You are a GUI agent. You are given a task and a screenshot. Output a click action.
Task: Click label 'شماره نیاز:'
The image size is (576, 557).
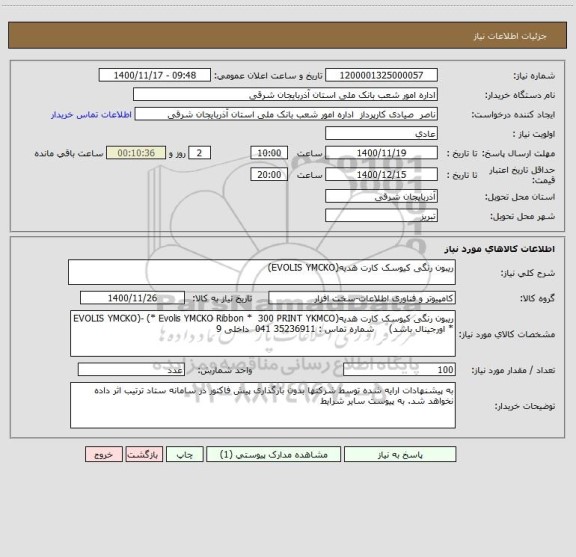click(x=534, y=76)
